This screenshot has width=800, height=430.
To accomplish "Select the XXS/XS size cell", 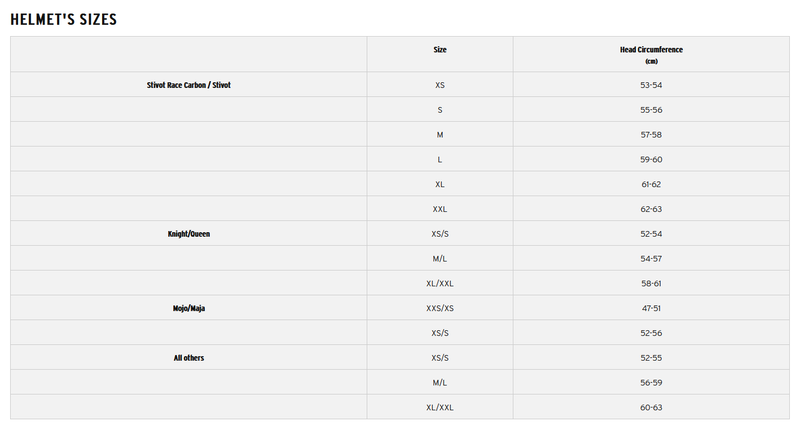I will tap(440, 308).
